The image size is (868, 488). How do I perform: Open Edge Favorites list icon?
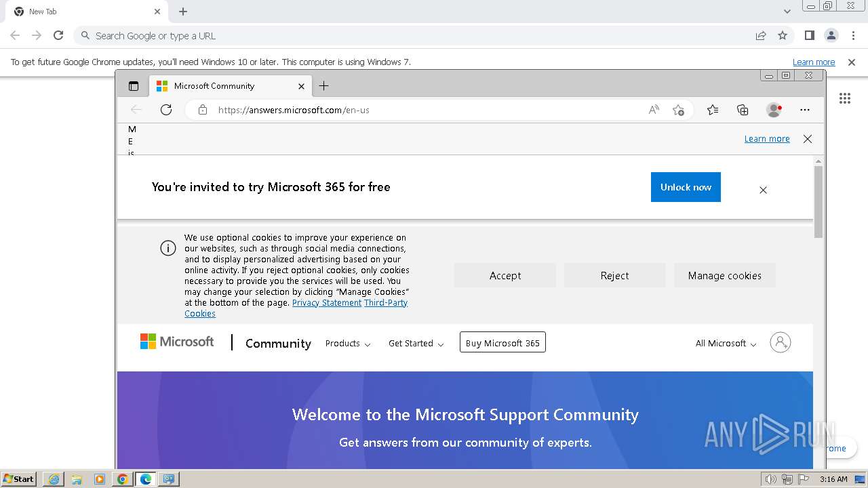click(713, 110)
